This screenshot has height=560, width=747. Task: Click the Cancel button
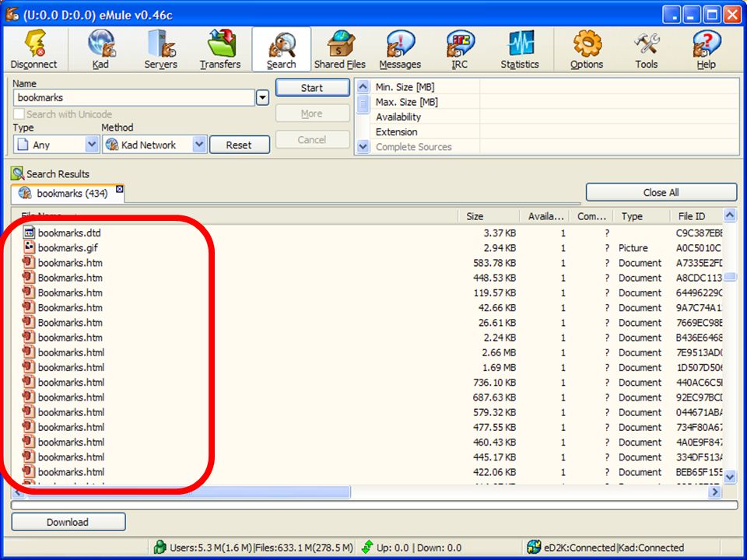coord(312,139)
